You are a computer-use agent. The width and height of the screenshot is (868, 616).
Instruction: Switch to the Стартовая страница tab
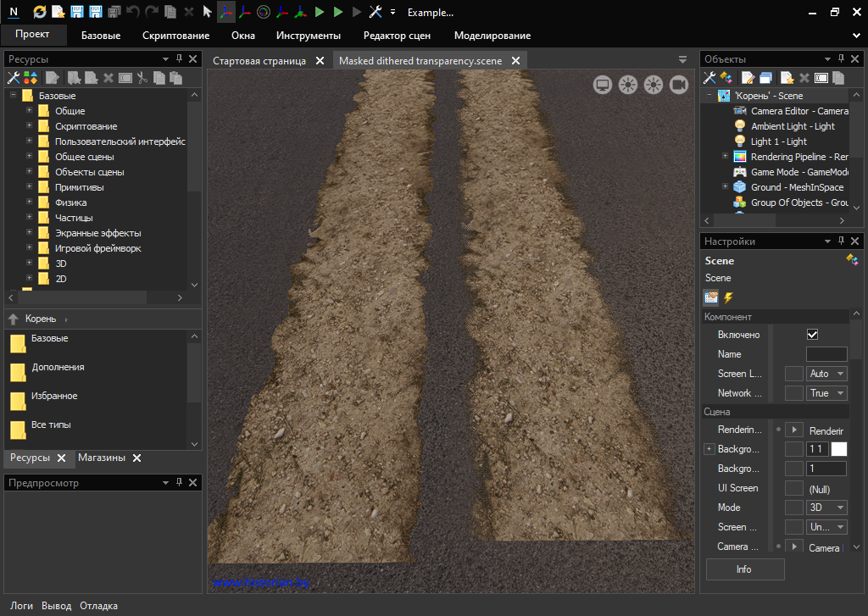pos(259,61)
